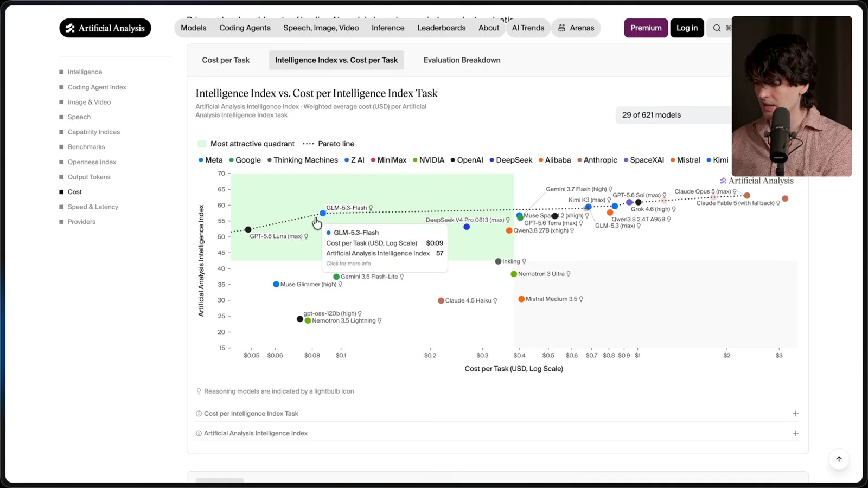The image size is (868, 488).
Task: Expand Artificial Analysis Intelligence Index section
Action: point(497,433)
